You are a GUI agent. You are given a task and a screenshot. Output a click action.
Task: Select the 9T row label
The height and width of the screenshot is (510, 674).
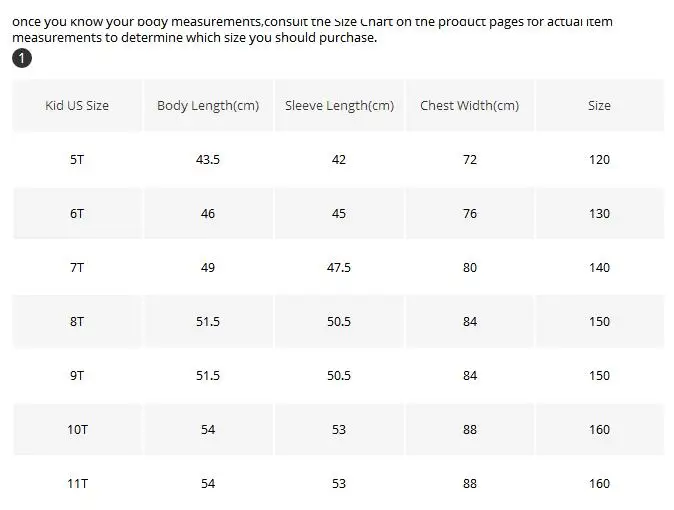click(x=77, y=375)
